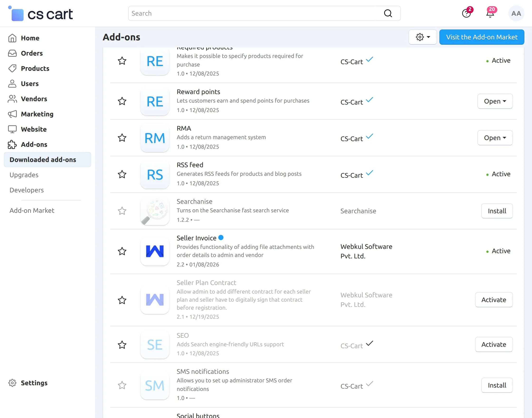Toggle favorite star for RSS feed

pos(122,175)
